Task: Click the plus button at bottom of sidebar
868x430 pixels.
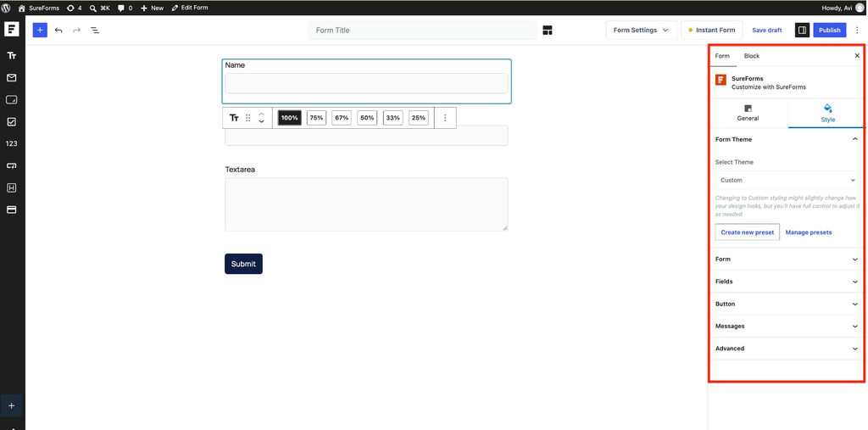Action: tap(12, 405)
